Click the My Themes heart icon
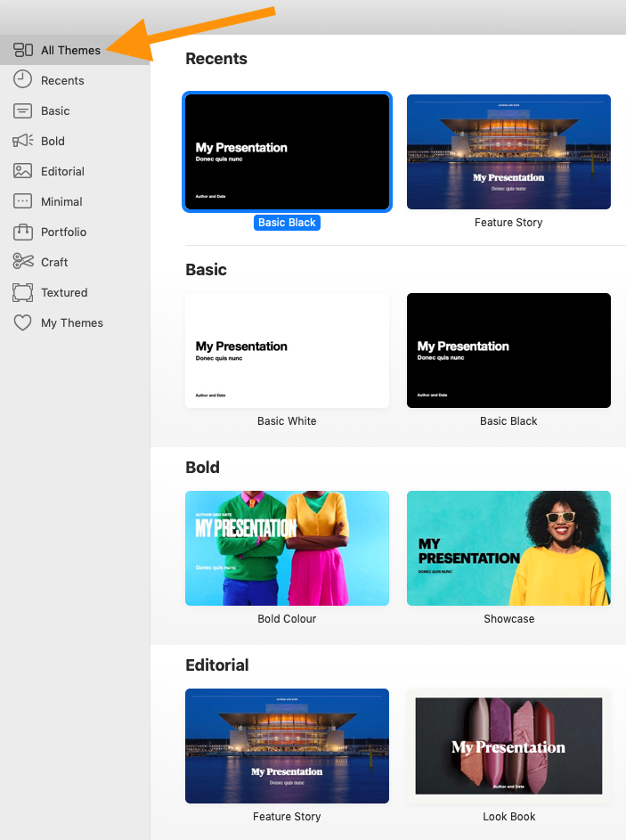 (22, 322)
